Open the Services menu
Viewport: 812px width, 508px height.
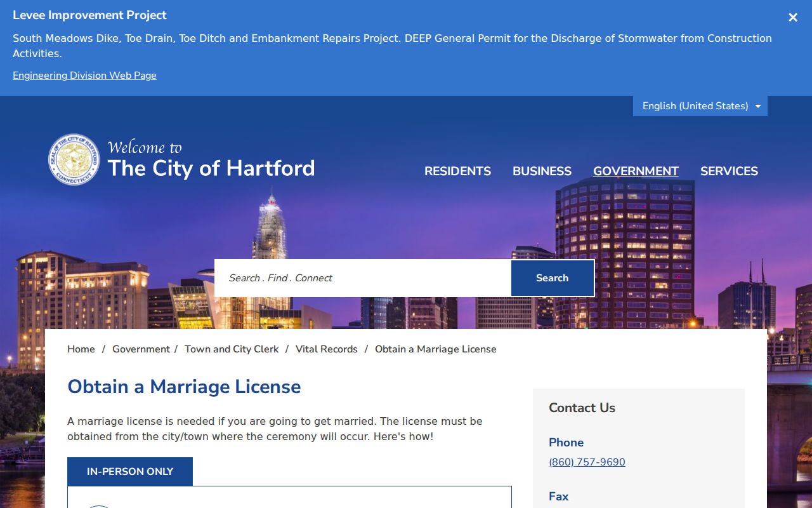(729, 171)
